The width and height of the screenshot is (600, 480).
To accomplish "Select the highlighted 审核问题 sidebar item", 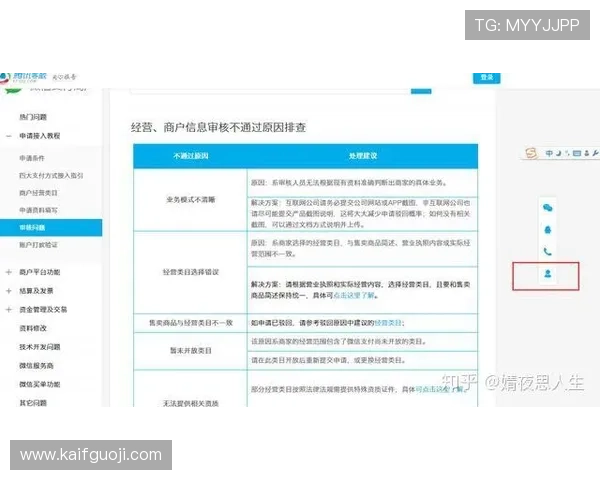I will pyautogui.click(x=51, y=227).
